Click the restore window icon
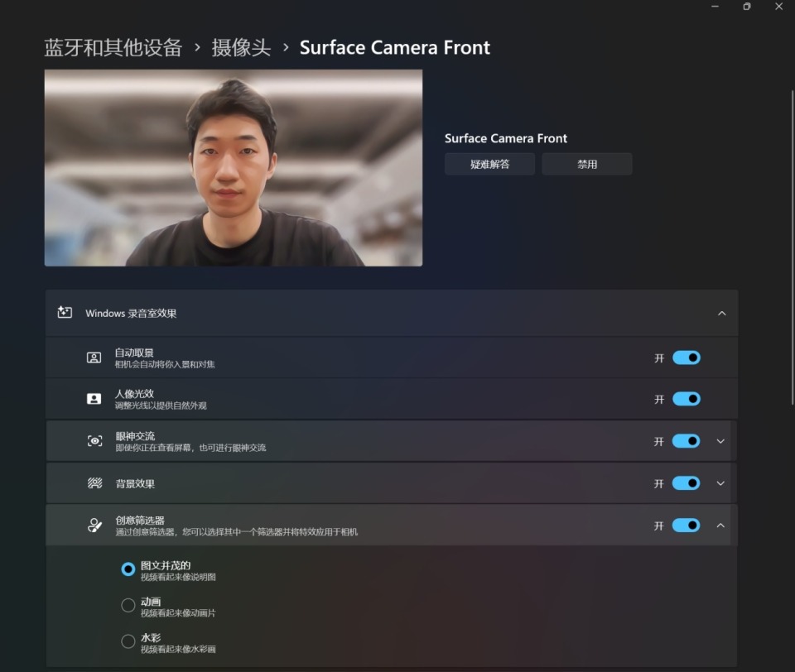 point(746,7)
